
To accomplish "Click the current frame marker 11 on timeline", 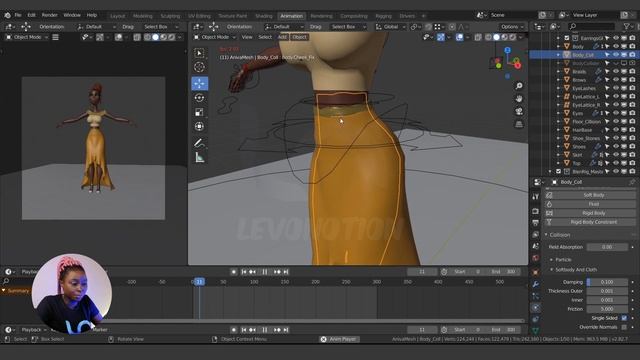I will point(199,282).
